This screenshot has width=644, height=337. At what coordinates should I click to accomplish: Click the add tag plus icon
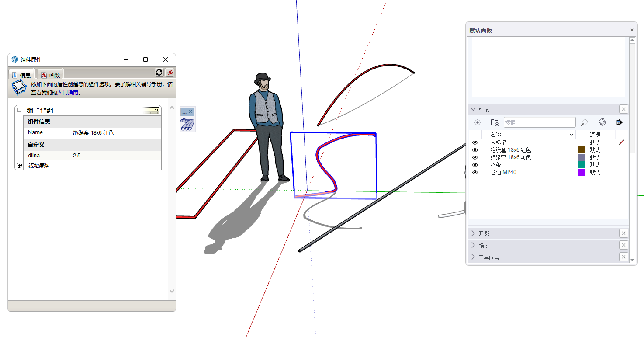tap(477, 122)
